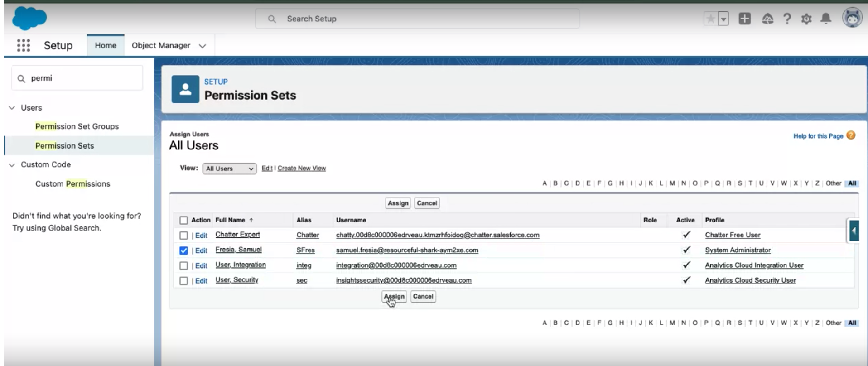The height and width of the screenshot is (366, 868).
Task: Edit the Chatter Expert user row
Action: coord(201,236)
